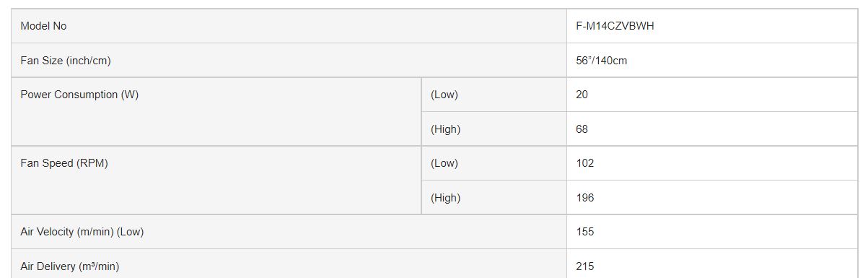Click the Power Consumption (W) label
This screenshot has width=868, height=278.
tap(79, 95)
